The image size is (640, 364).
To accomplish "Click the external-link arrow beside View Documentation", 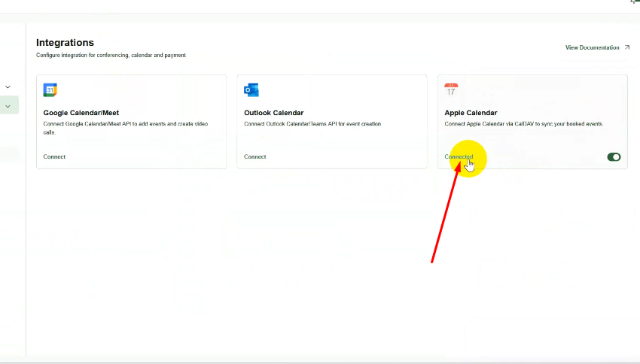I will [627, 47].
